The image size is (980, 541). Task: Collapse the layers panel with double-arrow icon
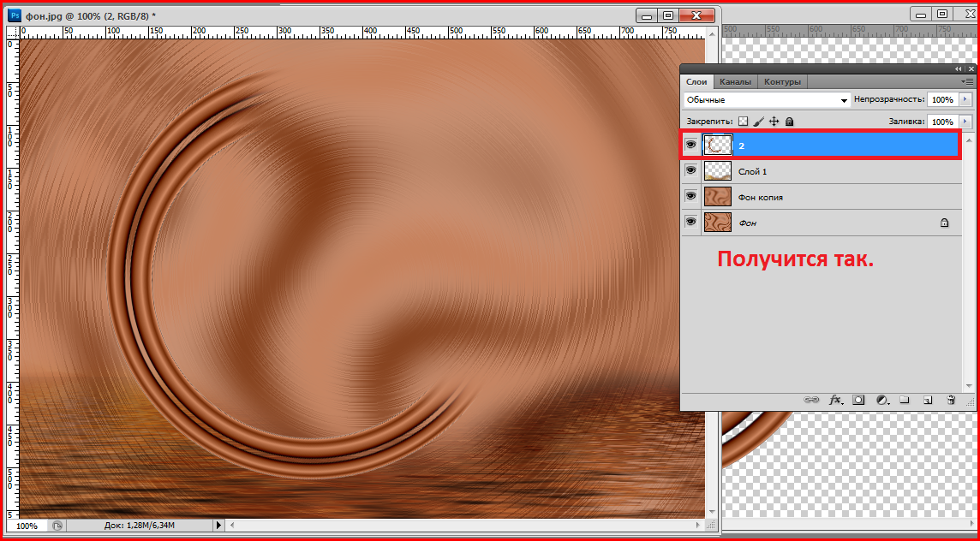pos(959,68)
